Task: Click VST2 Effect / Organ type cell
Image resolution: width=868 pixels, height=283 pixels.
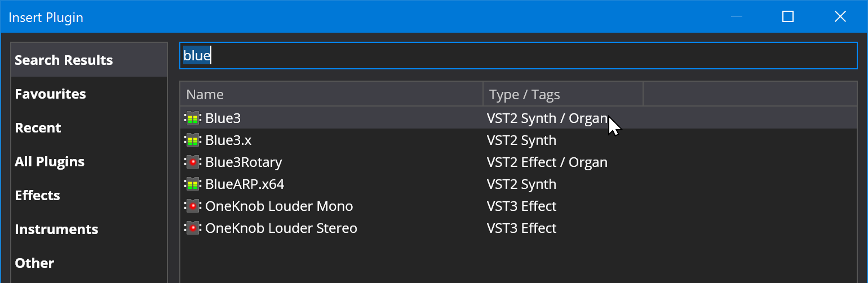Action: coord(547,162)
